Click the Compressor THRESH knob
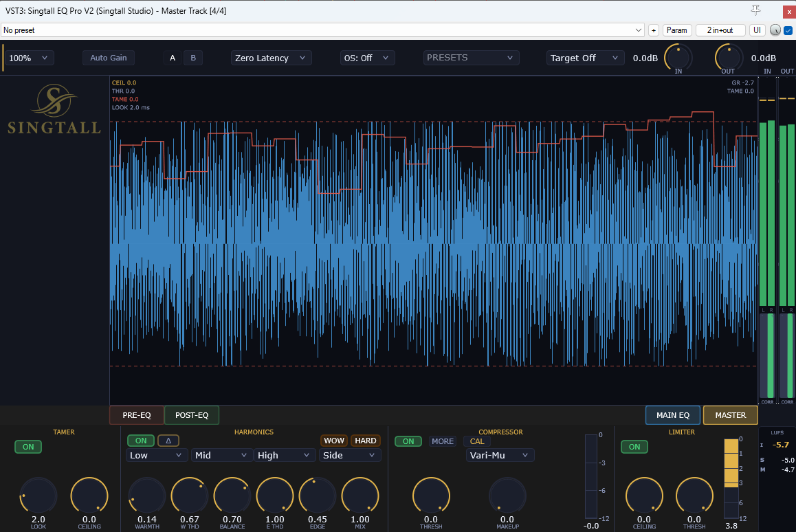This screenshot has width=796, height=532. pos(431,496)
